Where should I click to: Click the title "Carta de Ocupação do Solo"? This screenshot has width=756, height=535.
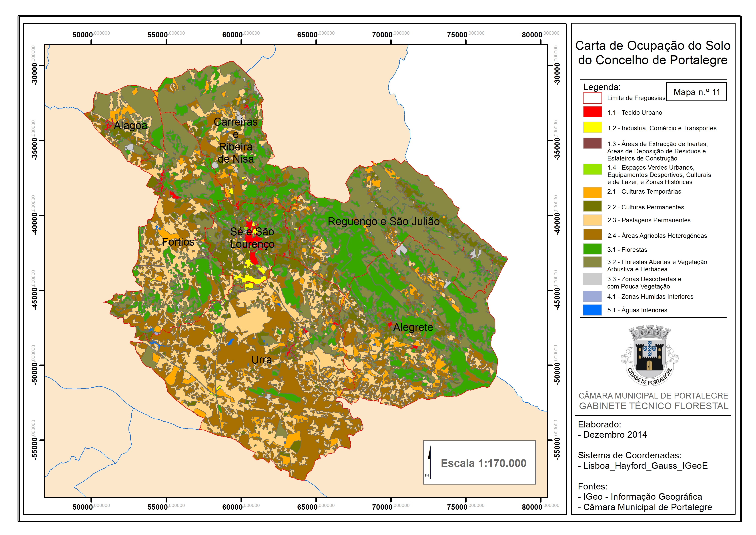[x=653, y=46]
